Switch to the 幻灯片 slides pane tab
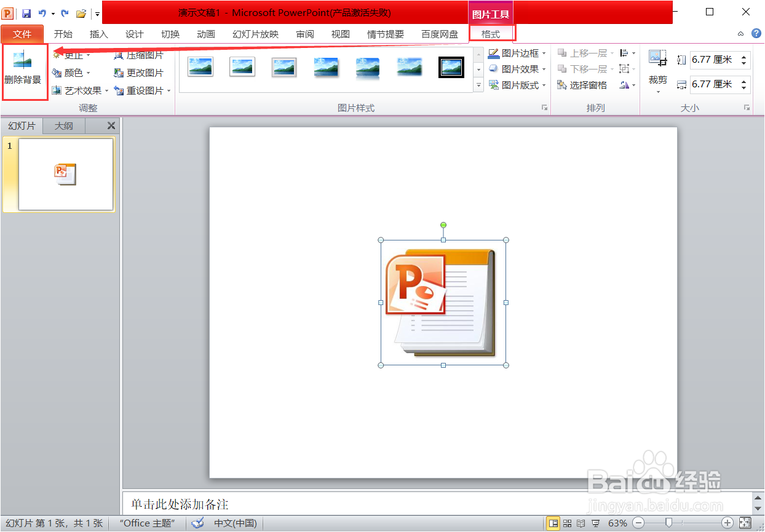Screen dimensions: 765x532 22,126
